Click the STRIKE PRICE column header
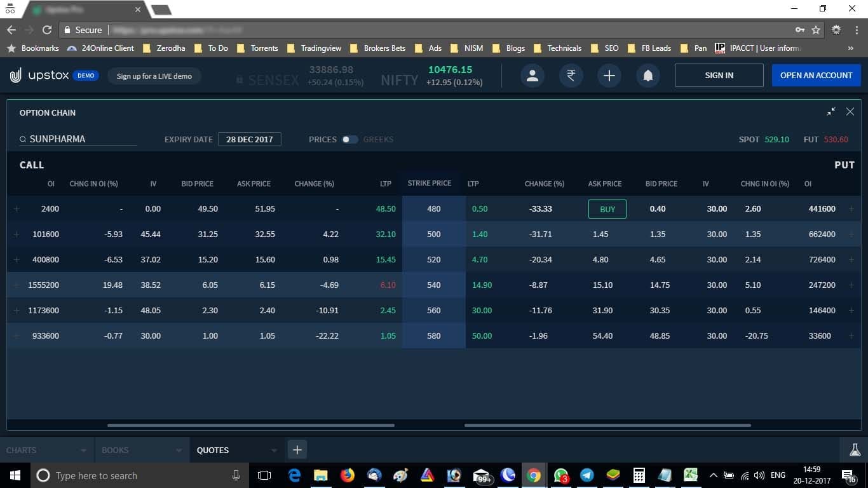The image size is (868, 488). (430, 183)
